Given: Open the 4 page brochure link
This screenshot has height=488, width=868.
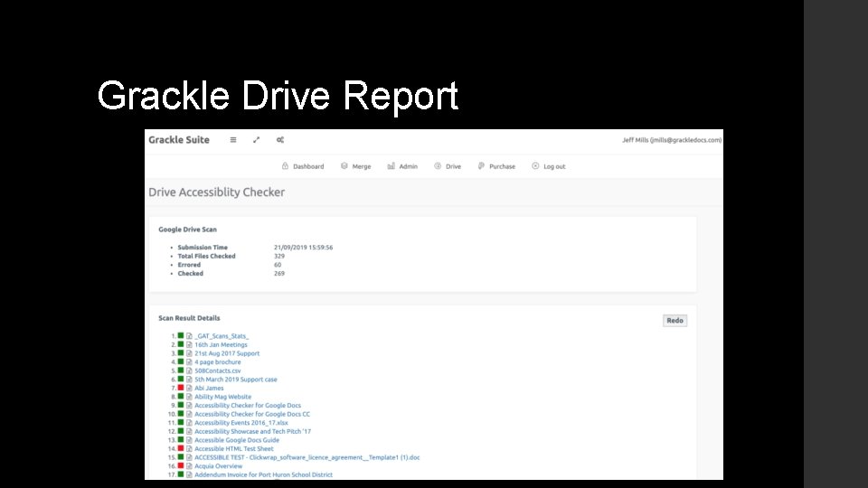Looking at the screenshot, I should pyautogui.click(x=218, y=361).
